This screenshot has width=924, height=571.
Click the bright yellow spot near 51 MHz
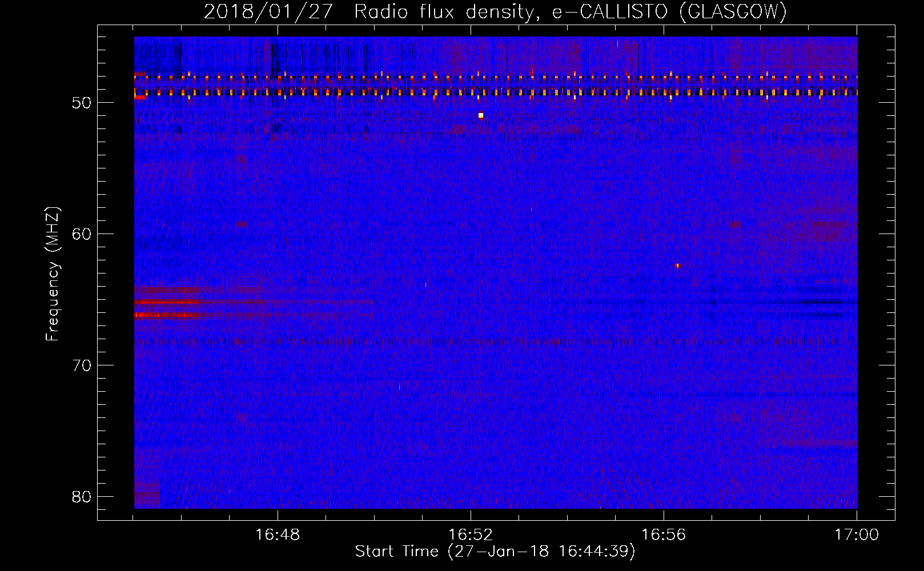pyautogui.click(x=481, y=115)
